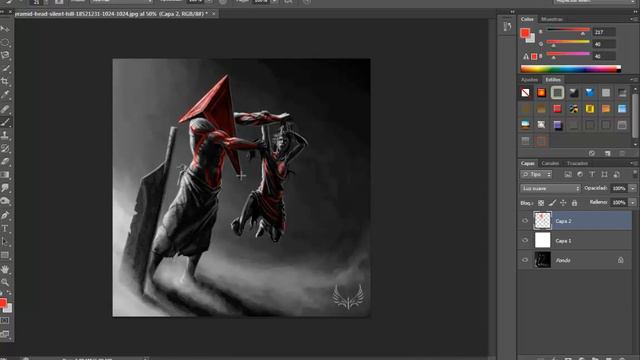Open the Opacidad slider dropdown arrow

tap(633, 188)
